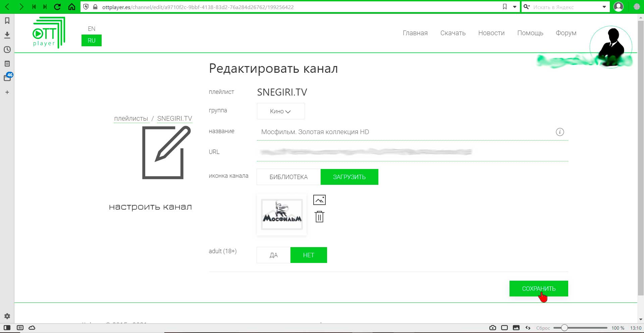Image resolution: width=644 pixels, height=333 pixels.
Task: Open sidebar notes panel
Action: pyautogui.click(x=7, y=64)
